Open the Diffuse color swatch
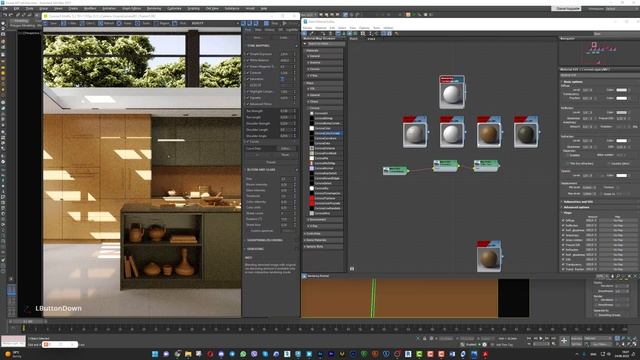 (621, 90)
